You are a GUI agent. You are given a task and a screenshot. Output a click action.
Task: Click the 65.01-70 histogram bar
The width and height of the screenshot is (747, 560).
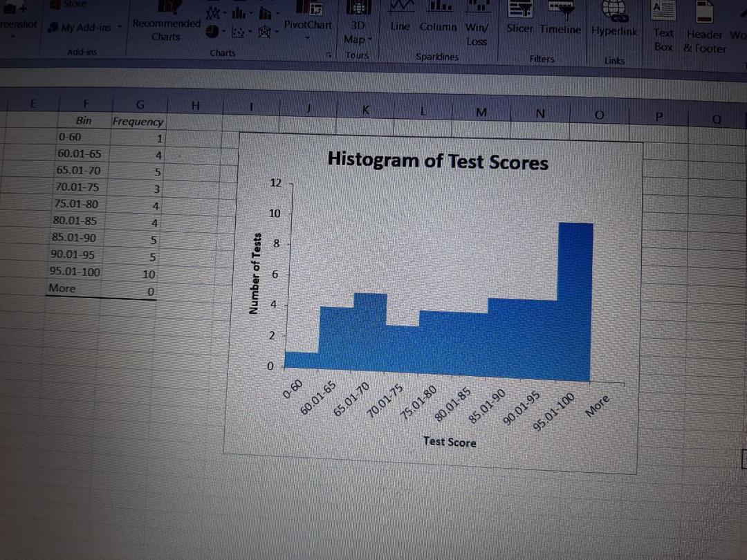tap(370, 333)
